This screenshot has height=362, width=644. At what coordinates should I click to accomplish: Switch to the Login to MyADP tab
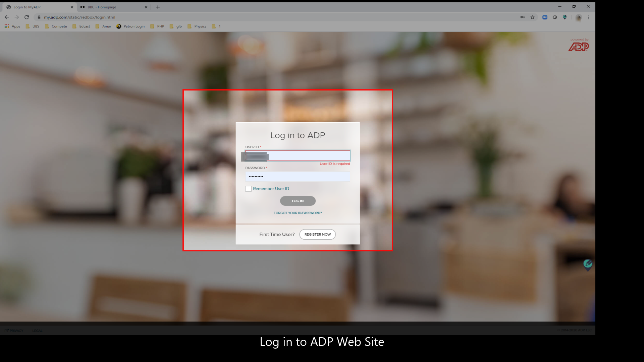click(x=39, y=7)
